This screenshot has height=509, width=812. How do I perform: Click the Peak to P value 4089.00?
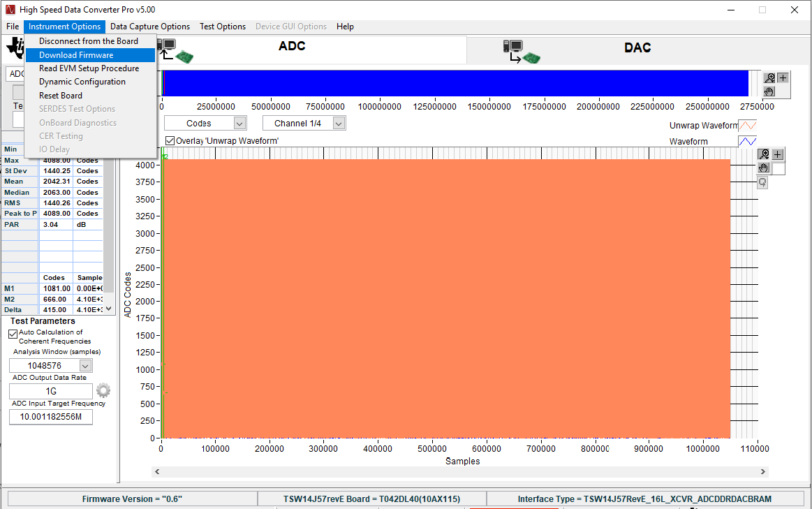[x=56, y=214]
